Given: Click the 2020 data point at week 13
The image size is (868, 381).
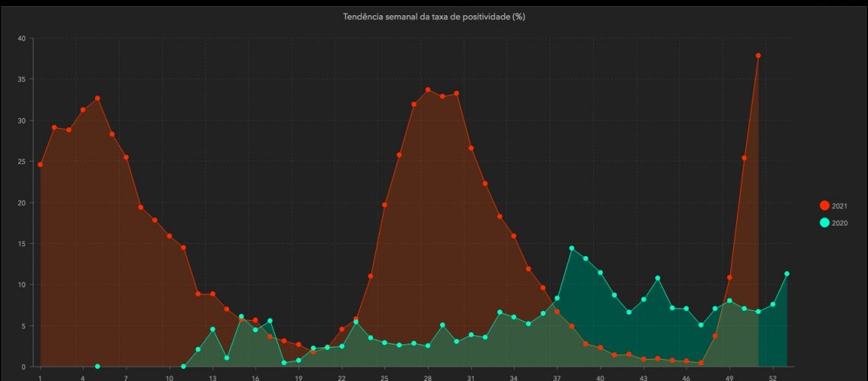Looking at the screenshot, I should pos(212,329).
